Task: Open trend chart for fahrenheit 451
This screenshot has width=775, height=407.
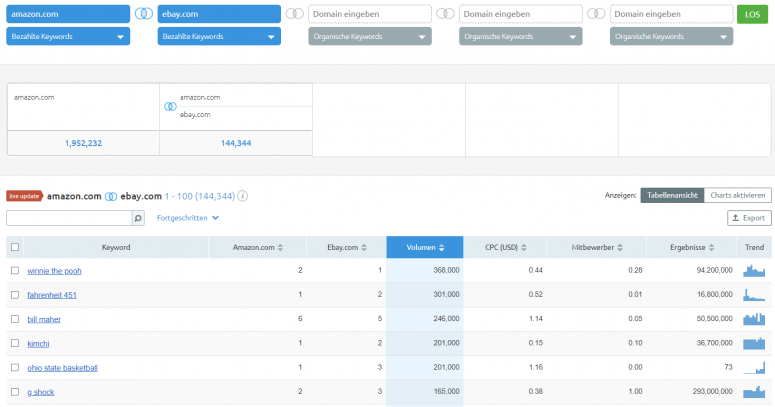Action: [x=754, y=295]
